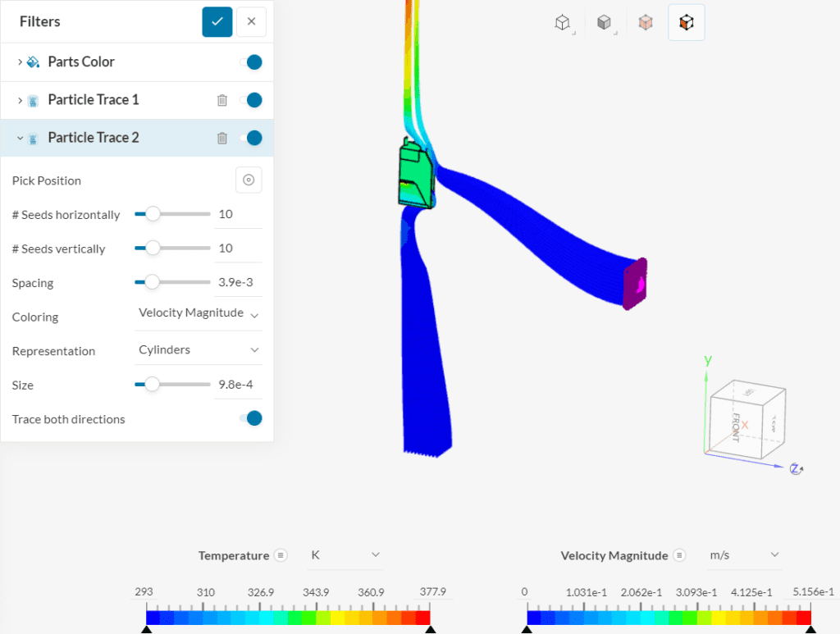Click the Pick Position target icon
This screenshot has width=840, height=634.
click(x=249, y=180)
